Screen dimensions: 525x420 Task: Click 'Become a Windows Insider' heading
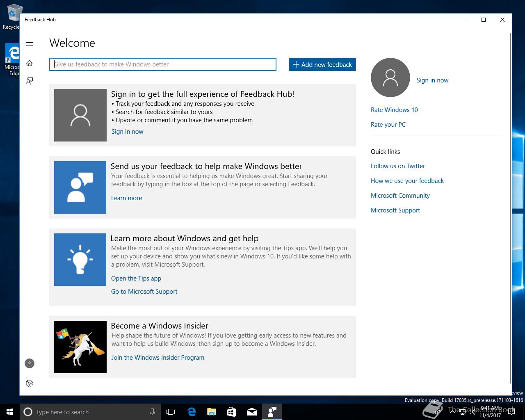tap(160, 326)
